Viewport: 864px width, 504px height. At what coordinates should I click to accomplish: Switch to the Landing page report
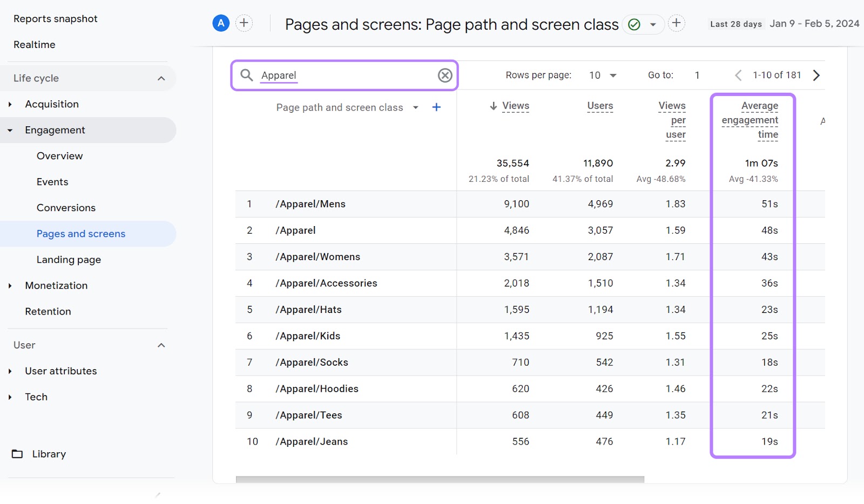tap(69, 260)
